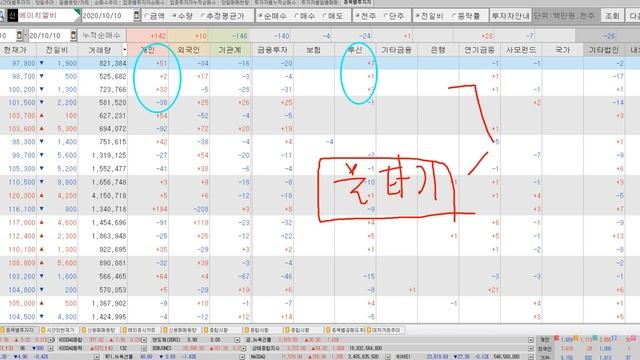The width and height of the screenshot is (640, 360).
Task: Click the 조회 search button
Action: click(612, 16)
